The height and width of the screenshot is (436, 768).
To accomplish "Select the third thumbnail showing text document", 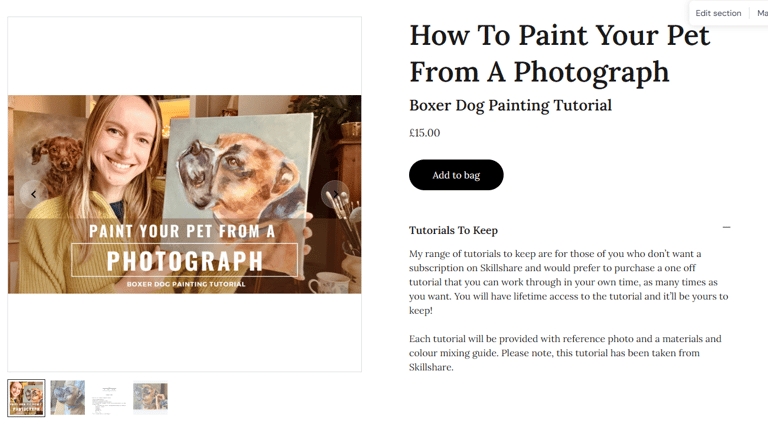I will coord(110,398).
